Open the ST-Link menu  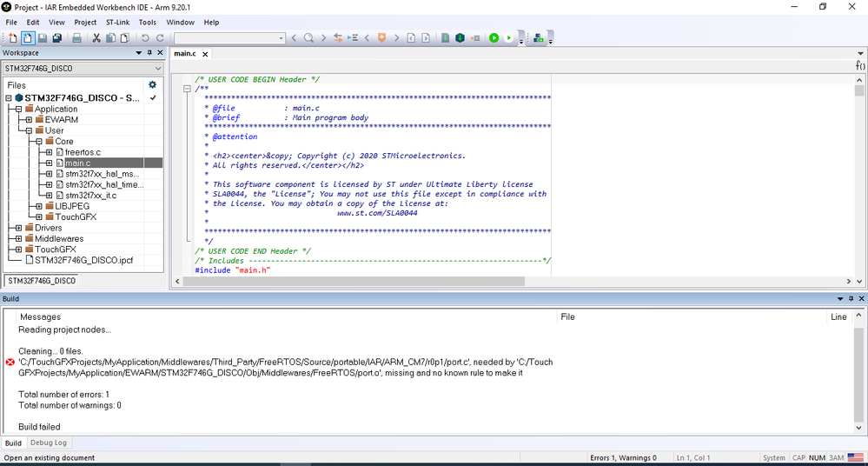click(117, 22)
